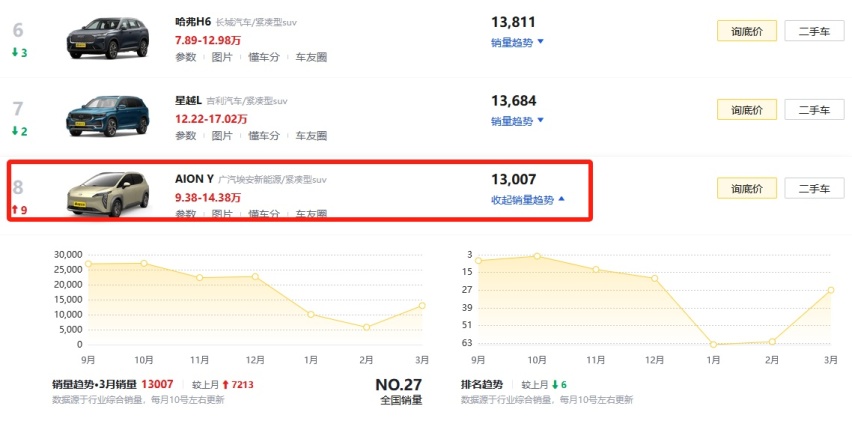The width and height of the screenshot is (852, 424).
Task: Click sales chart data point for 10月
Action: (144, 263)
